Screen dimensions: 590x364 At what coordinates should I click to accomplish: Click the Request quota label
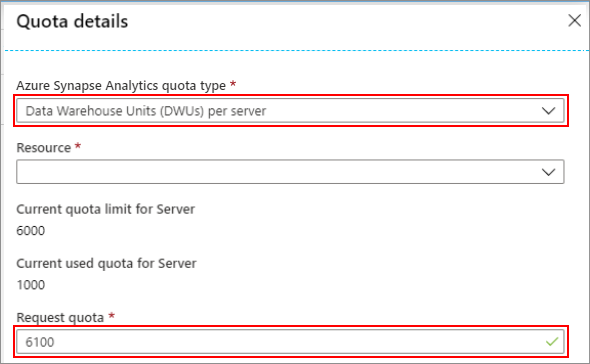click(x=60, y=317)
